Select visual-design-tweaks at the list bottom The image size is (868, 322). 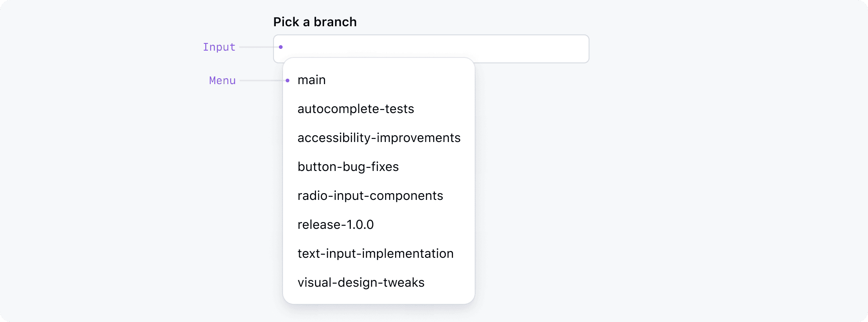[361, 282]
